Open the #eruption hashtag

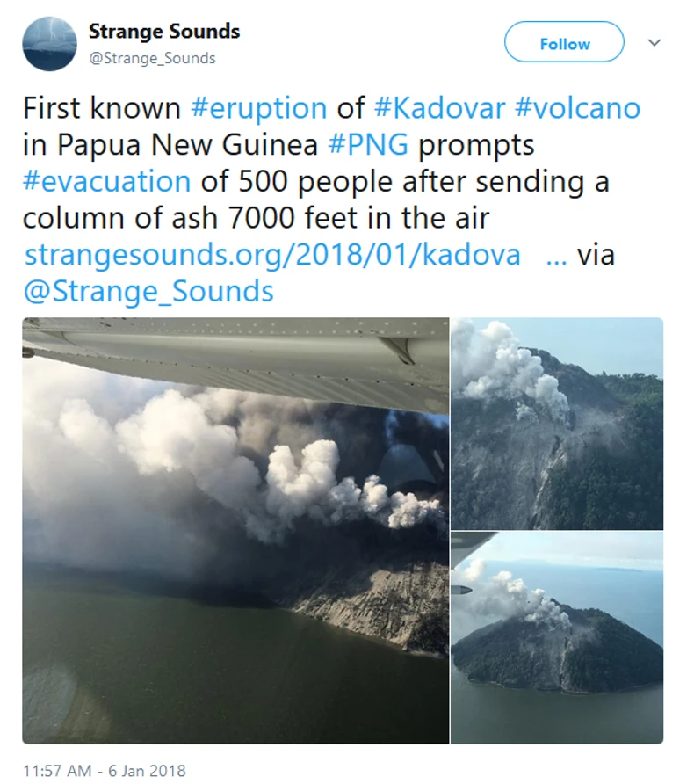click(259, 108)
